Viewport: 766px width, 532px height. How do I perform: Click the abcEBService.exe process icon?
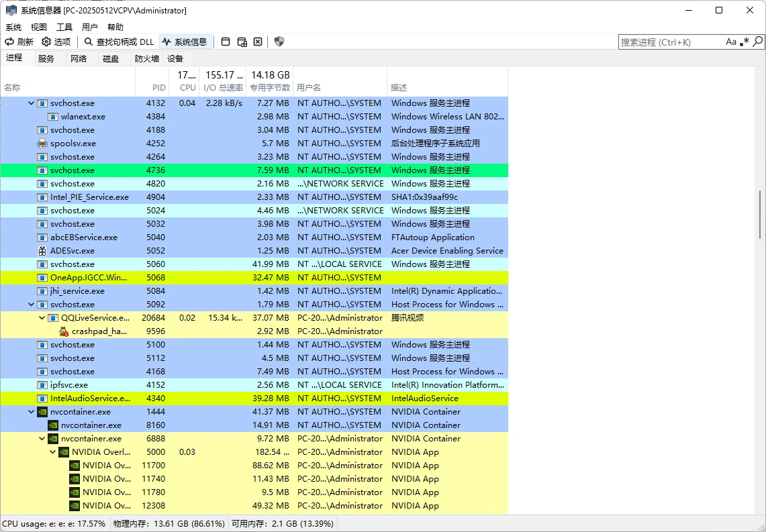point(42,237)
